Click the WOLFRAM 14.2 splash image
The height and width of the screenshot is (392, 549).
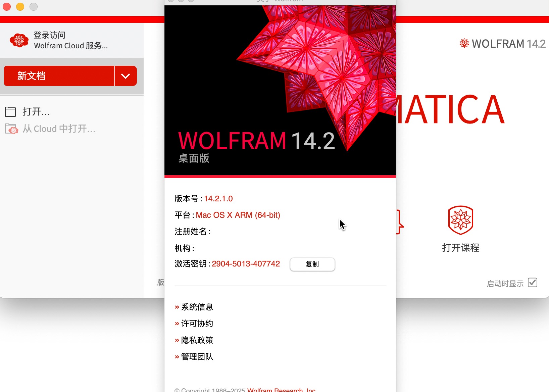click(280, 90)
